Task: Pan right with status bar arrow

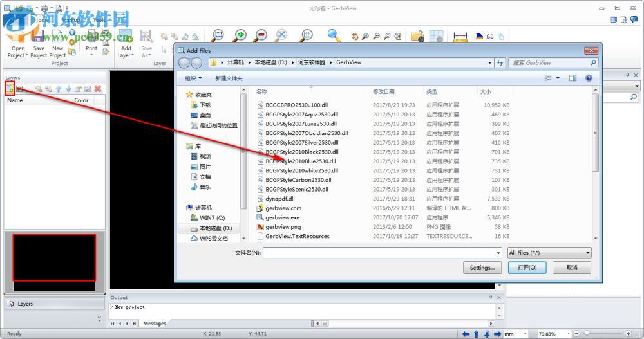Action: (497, 334)
